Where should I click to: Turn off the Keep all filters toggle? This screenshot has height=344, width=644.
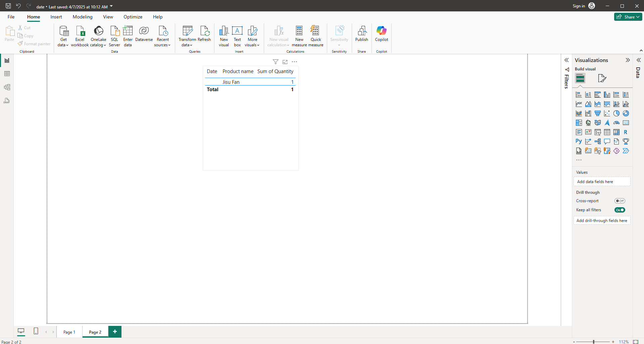pos(620,210)
